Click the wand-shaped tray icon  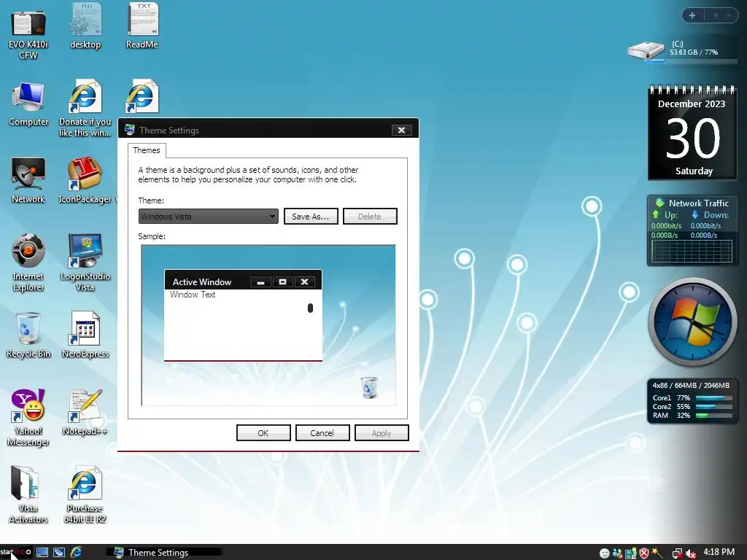coord(657,553)
